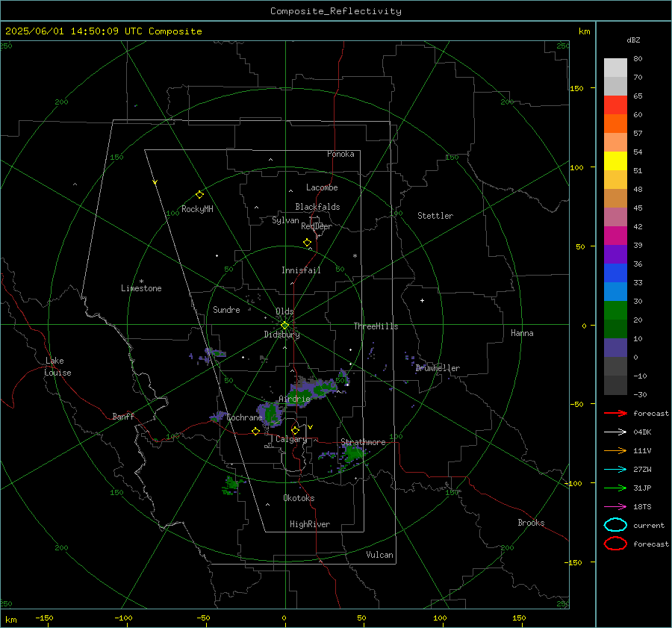
Task: Click the 39 dBZ magenta color swatch
Action: (615, 236)
